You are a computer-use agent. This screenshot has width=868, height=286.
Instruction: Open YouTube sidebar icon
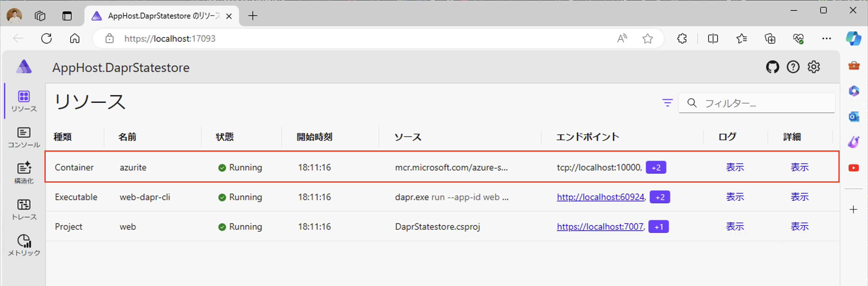tap(854, 167)
